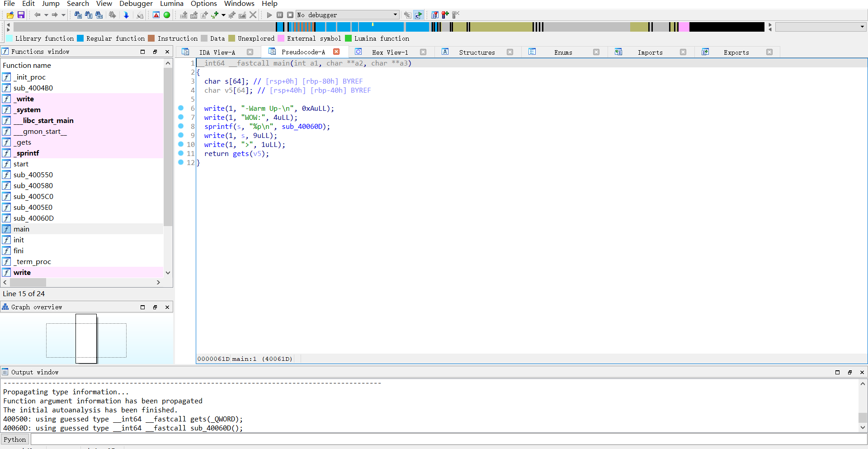Click the highlighted blue toolbar icon after the debugger box
This screenshot has height=449, width=868.
click(418, 15)
